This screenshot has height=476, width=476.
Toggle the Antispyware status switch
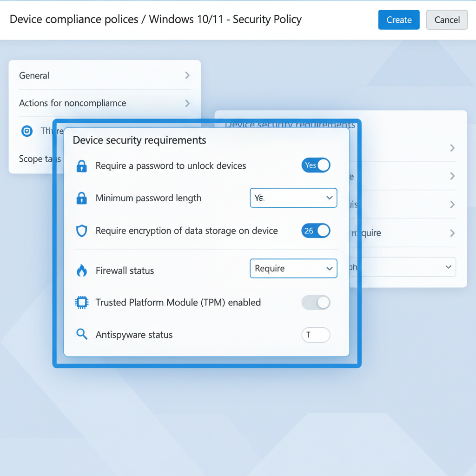(316, 335)
